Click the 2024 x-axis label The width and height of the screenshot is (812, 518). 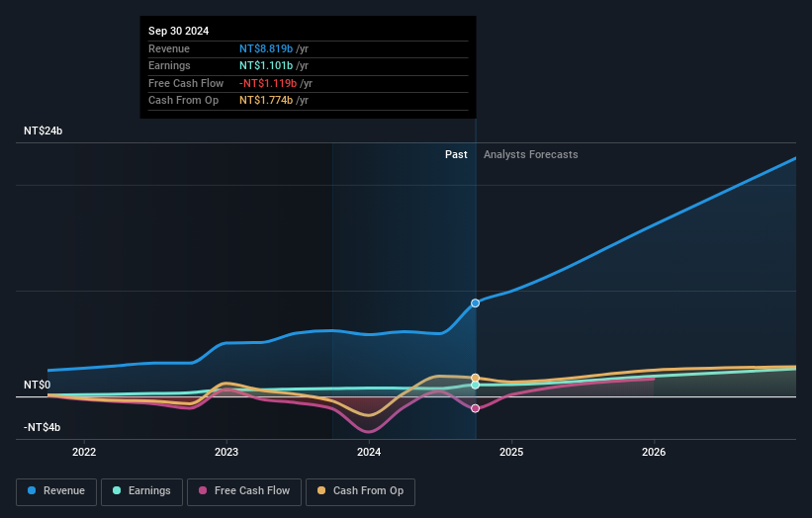click(x=369, y=453)
